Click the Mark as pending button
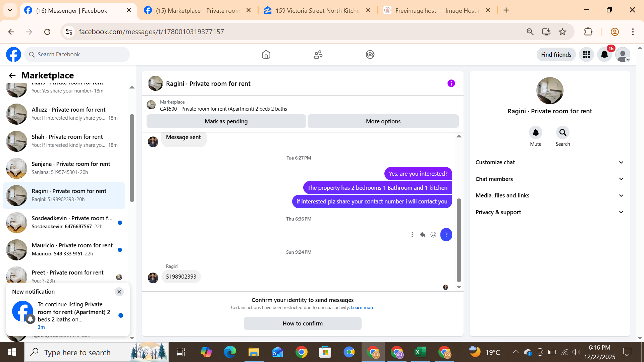The image size is (644, 362). click(226, 121)
